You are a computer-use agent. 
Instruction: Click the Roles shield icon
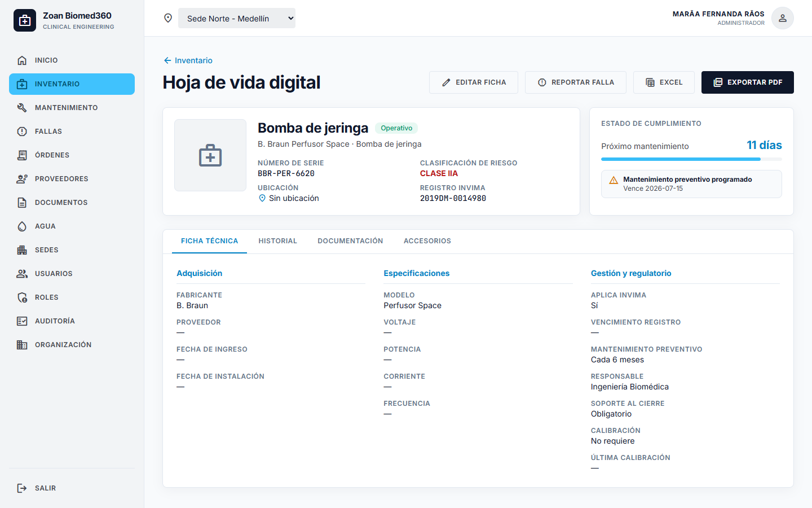(22, 297)
